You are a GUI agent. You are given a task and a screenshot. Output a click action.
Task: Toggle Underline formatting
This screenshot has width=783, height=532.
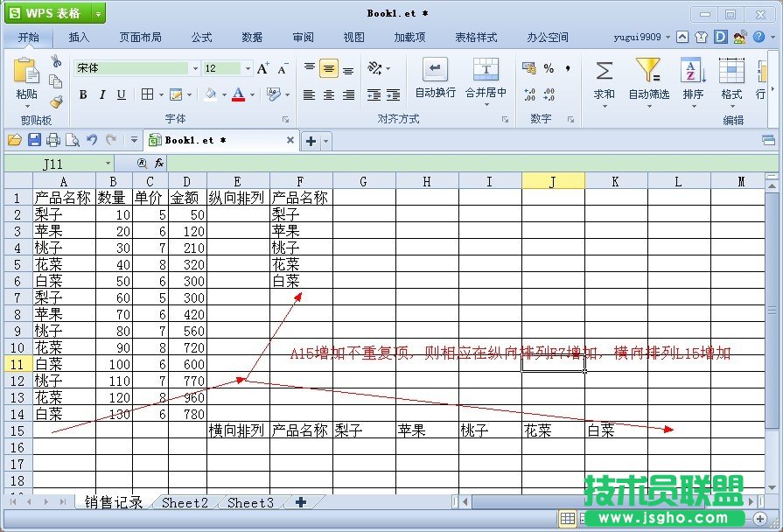(122, 94)
